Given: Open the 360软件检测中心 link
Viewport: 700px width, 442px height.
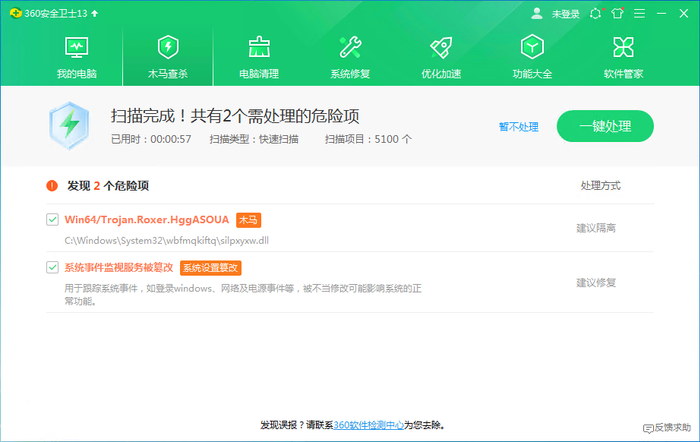Looking at the screenshot, I should 369,425.
